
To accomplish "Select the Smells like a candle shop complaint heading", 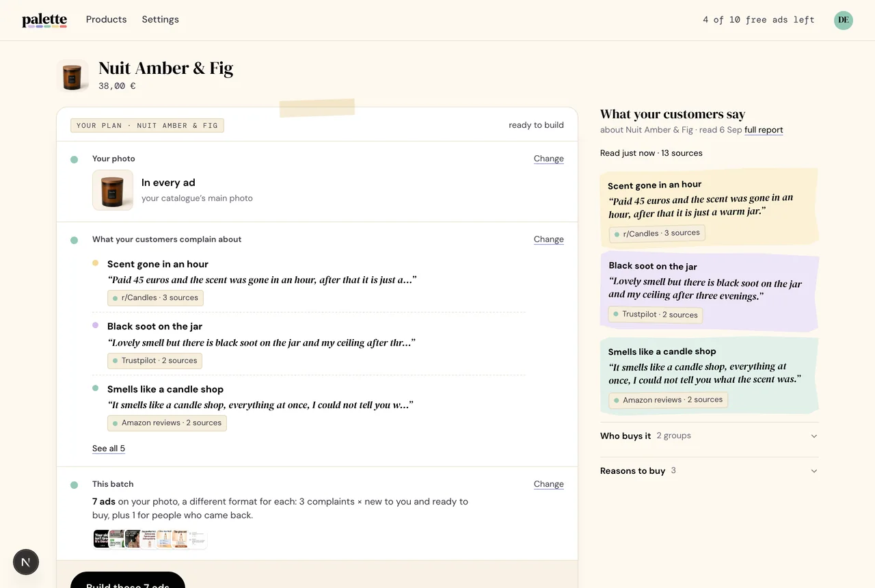I will 165,389.
